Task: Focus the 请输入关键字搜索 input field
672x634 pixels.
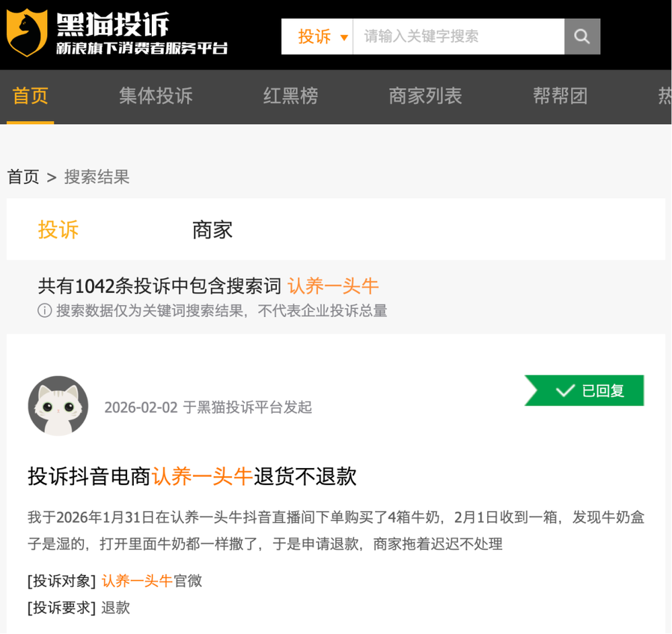Action: (458, 36)
